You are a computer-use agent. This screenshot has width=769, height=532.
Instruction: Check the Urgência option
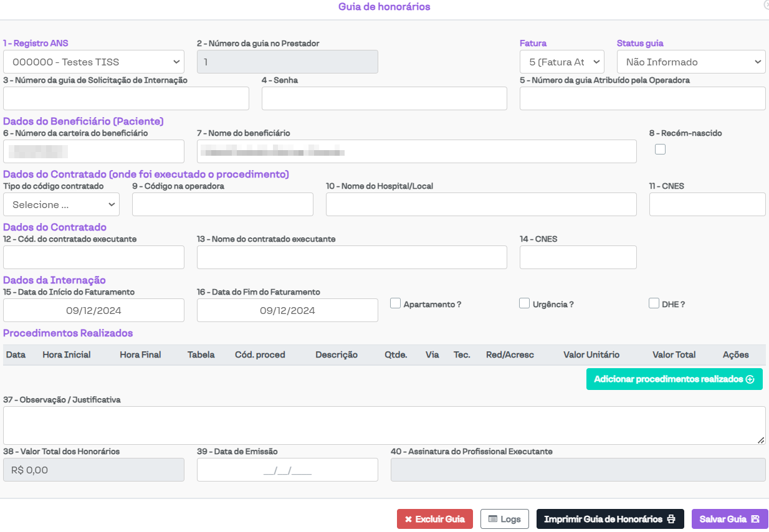[524, 303]
